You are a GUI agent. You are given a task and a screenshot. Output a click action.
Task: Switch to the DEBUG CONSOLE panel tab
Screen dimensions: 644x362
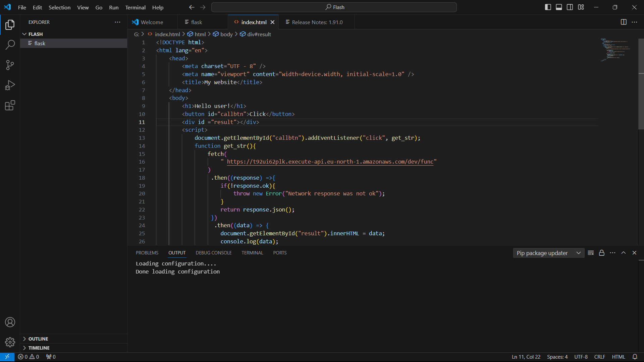click(214, 253)
